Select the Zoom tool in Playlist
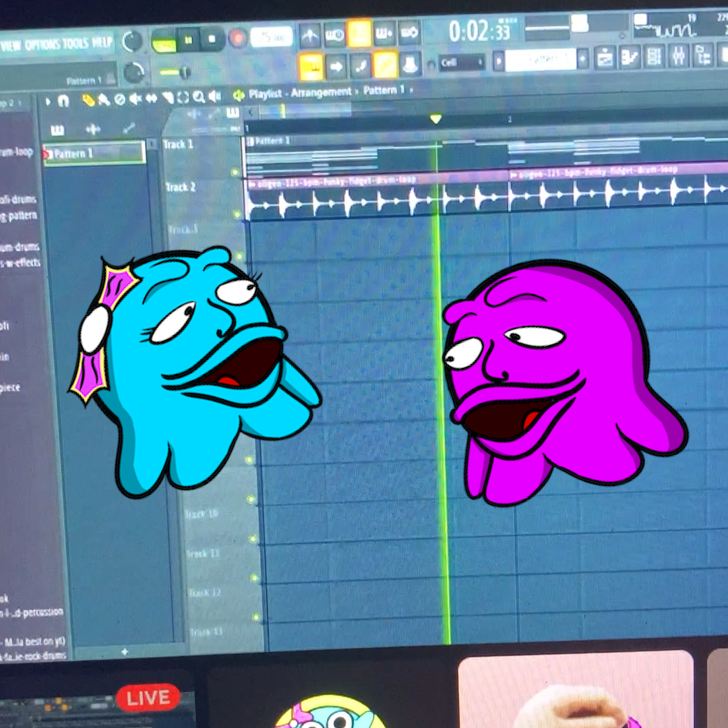 pyautogui.click(x=199, y=97)
